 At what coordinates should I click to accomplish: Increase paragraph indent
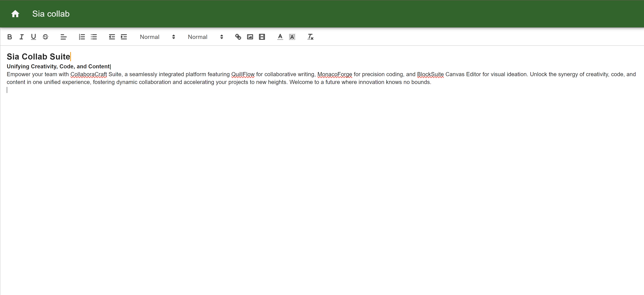click(124, 37)
